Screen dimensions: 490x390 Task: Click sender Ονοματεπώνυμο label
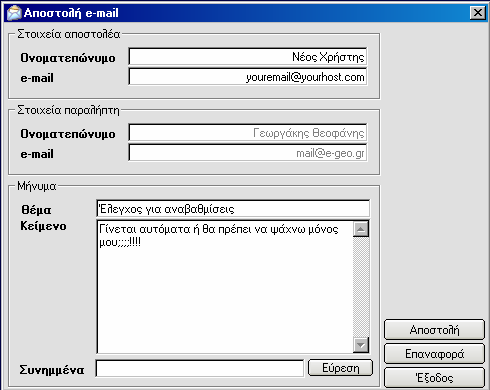pyautogui.click(x=68, y=58)
